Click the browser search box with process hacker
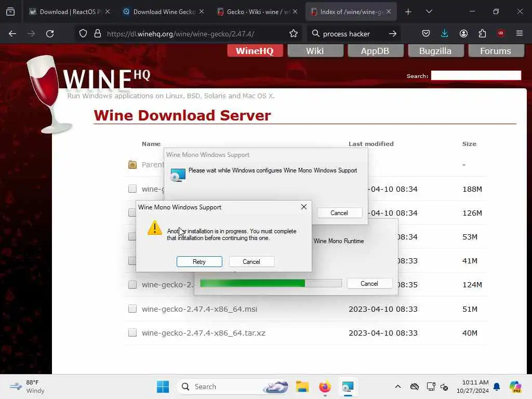532x399 pixels. (x=353, y=34)
